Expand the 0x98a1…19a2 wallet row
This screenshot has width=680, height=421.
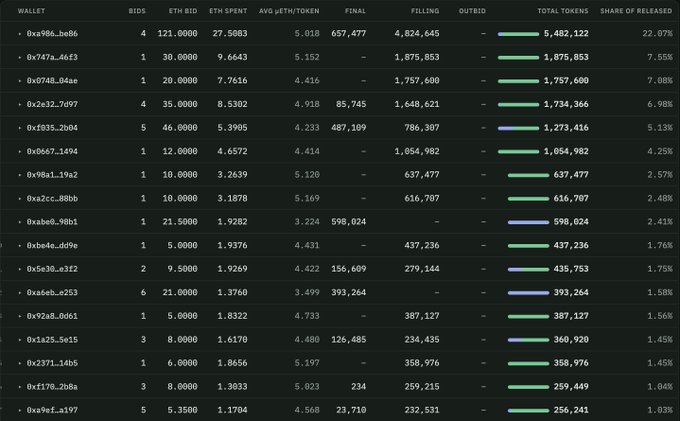[20, 175]
